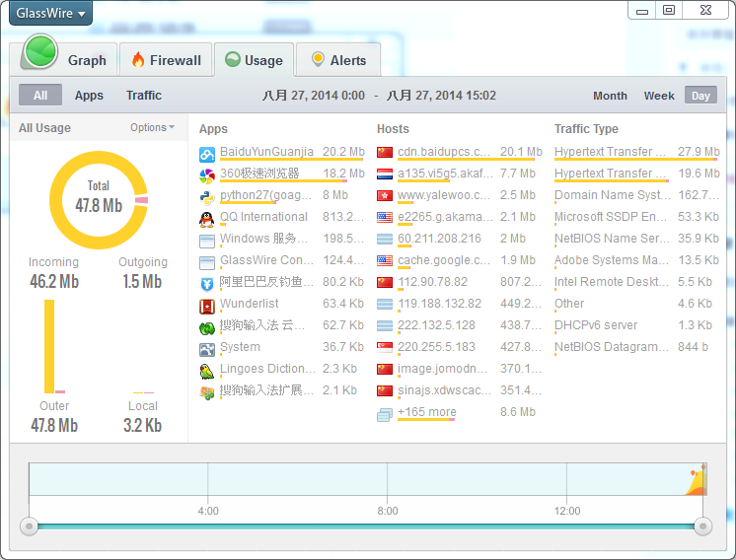Click the Lingoes Dictionary parrot icon

[x=207, y=371]
